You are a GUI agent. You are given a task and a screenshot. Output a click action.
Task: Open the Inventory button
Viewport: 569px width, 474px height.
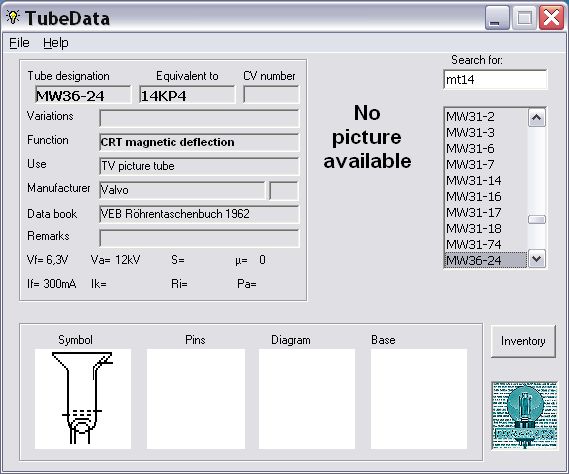point(523,341)
